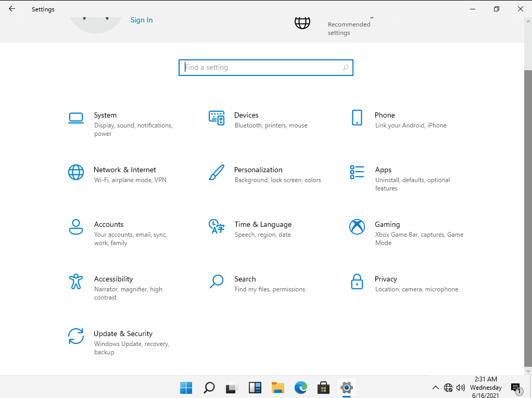Select the Accessibility category title
Screen dimensions: 532x398
pyautogui.click(x=113, y=279)
